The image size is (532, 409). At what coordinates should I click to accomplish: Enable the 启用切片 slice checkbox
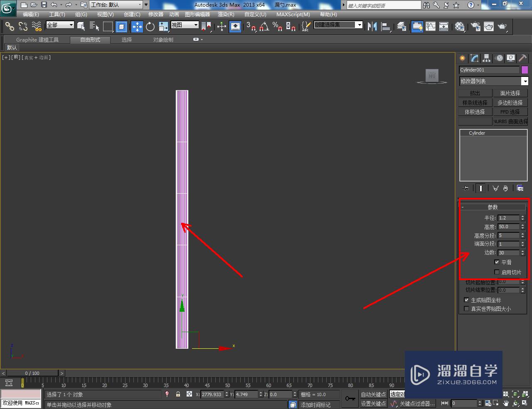[497, 272]
